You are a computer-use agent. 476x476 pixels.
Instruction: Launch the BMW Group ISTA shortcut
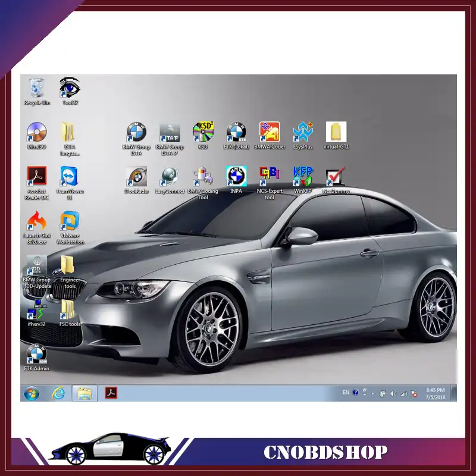click(x=136, y=139)
